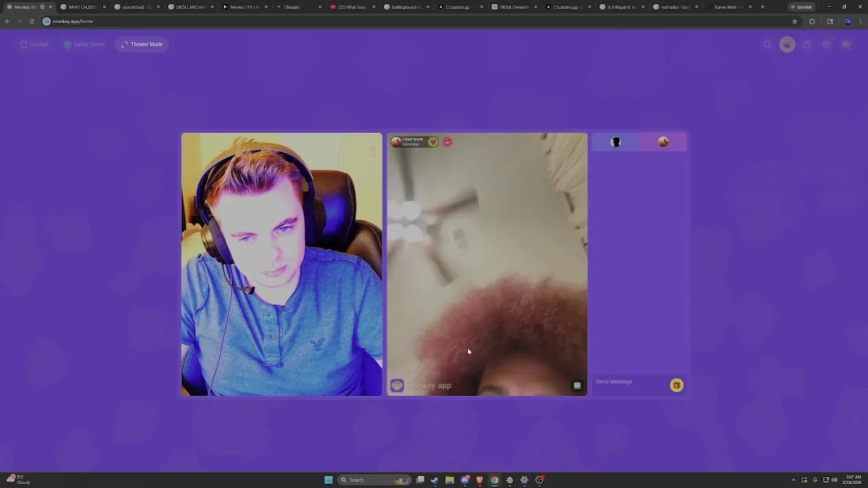Show hidden system tray icons
Image resolution: width=868 pixels, height=488 pixels.
(x=793, y=480)
